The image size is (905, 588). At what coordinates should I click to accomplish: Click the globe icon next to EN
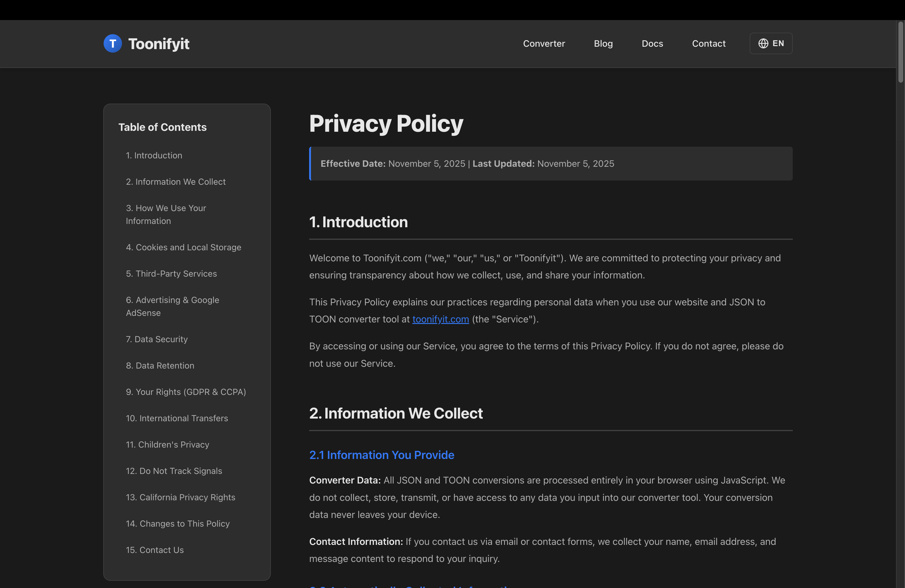click(x=763, y=43)
